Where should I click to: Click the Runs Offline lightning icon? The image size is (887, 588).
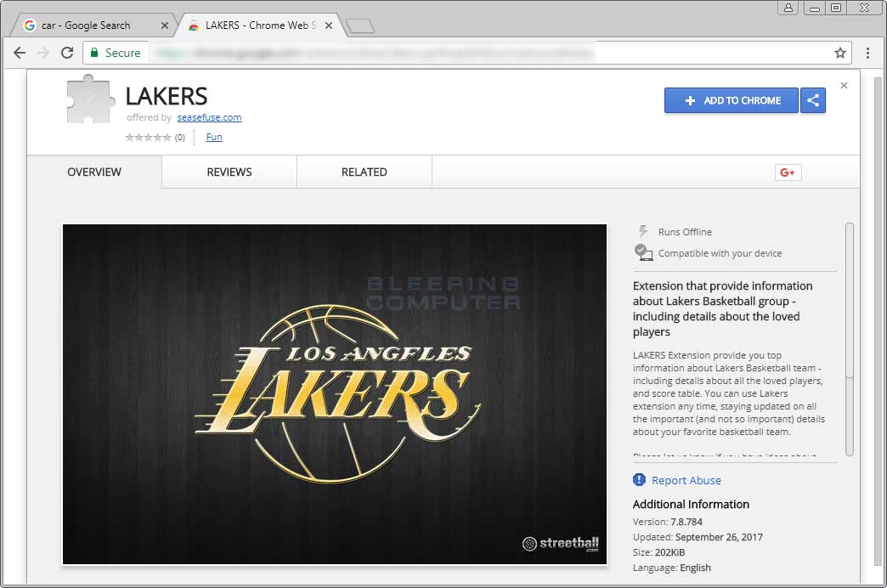pyautogui.click(x=642, y=230)
